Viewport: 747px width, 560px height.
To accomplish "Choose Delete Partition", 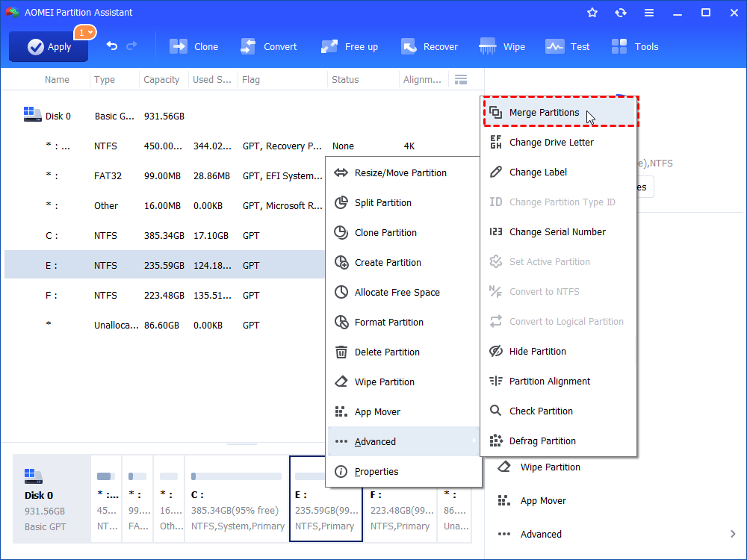I will 403,352.
